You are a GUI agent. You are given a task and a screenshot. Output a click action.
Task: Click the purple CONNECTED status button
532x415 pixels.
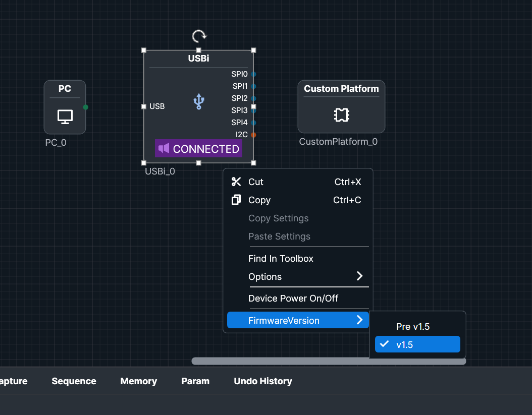[198, 148]
